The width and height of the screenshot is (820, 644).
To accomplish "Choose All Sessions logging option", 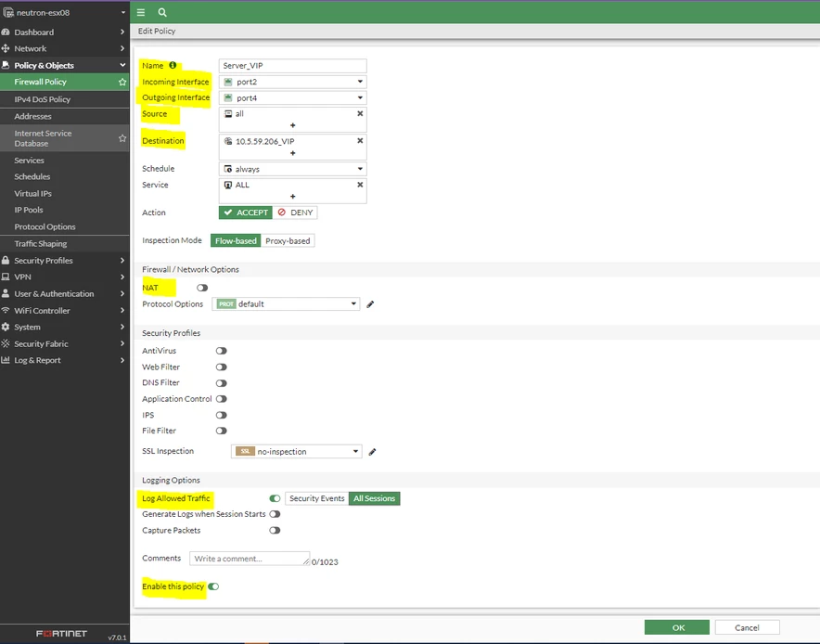I will pos(375,498).
